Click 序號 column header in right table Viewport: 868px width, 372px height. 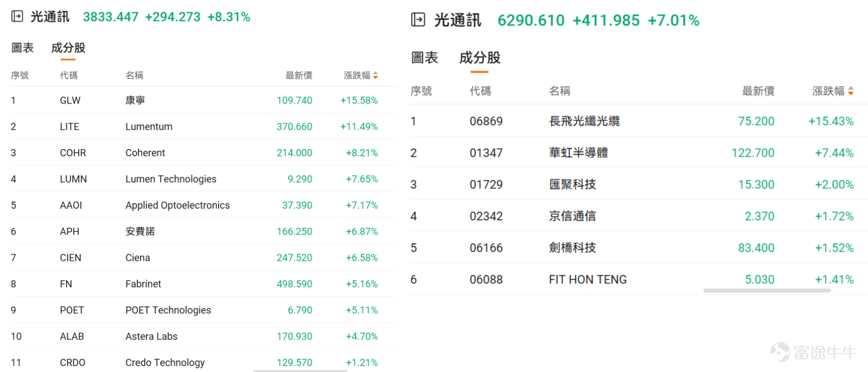tap(422, 91)
